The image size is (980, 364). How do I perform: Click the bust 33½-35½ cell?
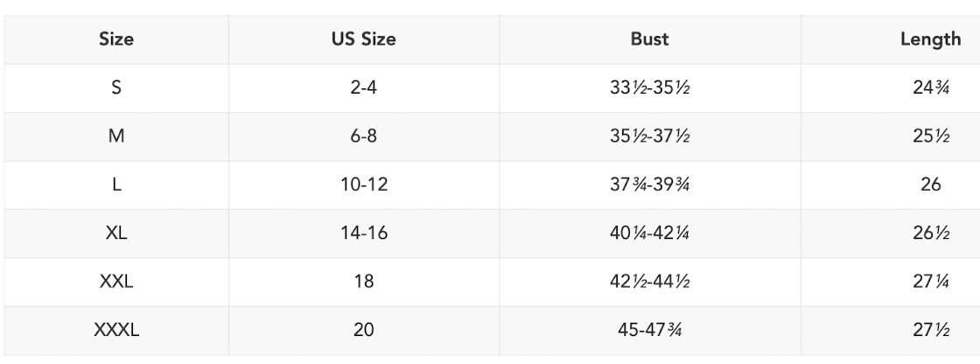(650, 88)
